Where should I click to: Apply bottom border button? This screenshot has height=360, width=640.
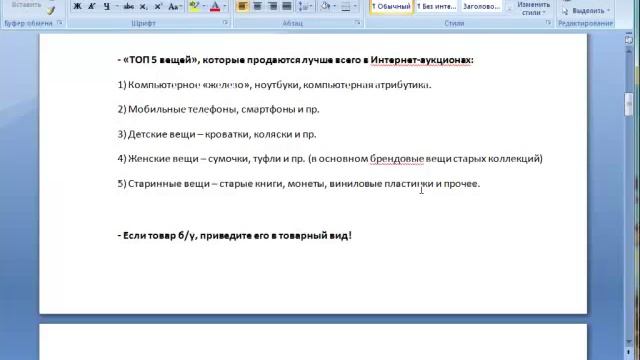[346, 6]
